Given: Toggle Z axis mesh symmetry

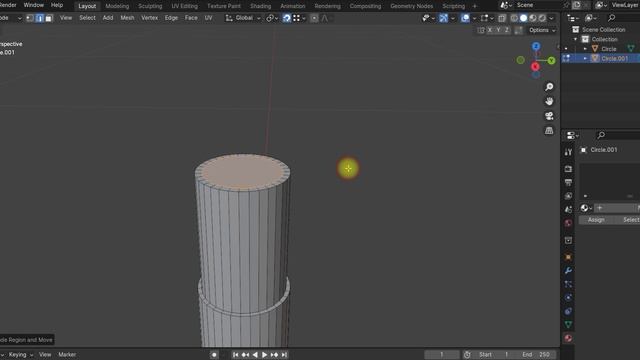Looking at the screenshot, I should point(507,30).
